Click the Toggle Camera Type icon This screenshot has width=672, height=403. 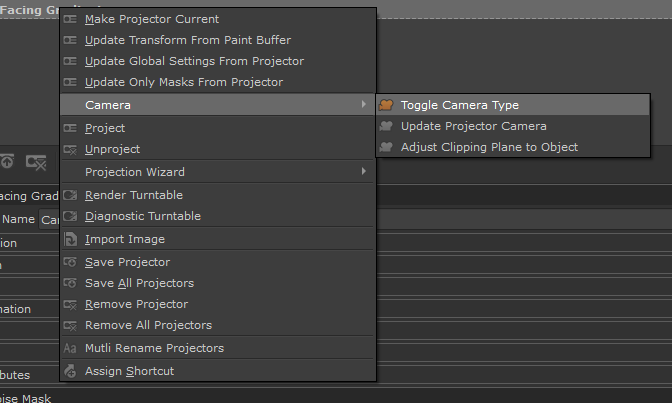pyautogui.click(x=386, y=105)
